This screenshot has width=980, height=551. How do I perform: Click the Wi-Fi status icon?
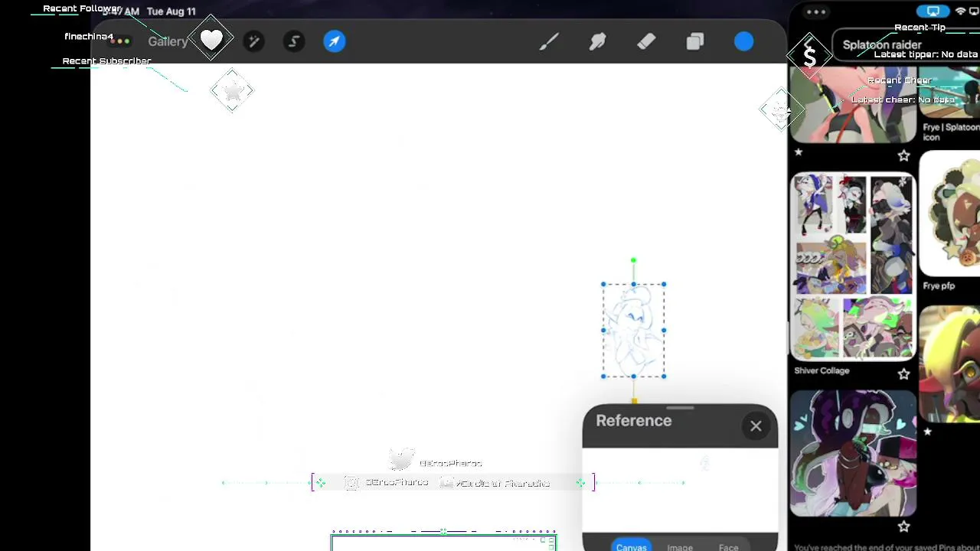[960, 11]
